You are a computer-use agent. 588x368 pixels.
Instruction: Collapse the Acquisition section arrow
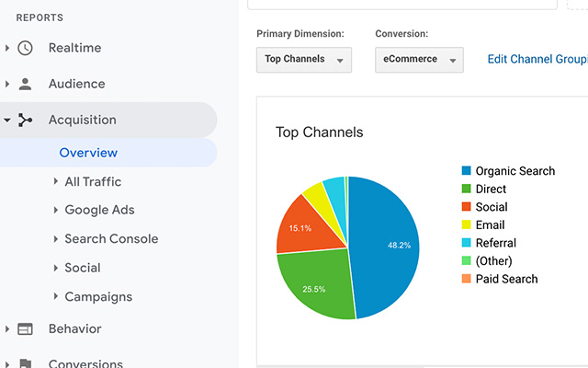tap(7, 120)
